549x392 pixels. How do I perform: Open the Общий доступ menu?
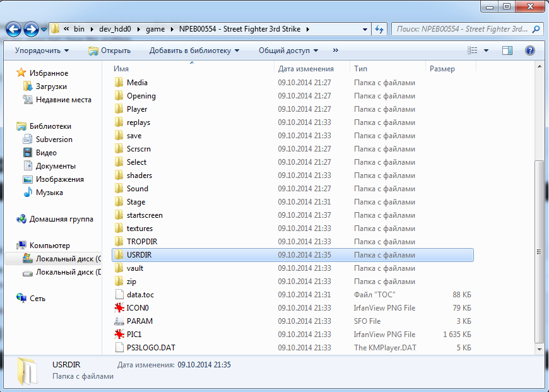(x=288, y=50)
